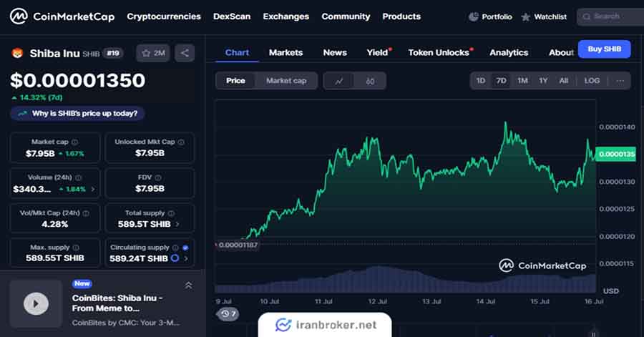644x337 pixels.
Task: Click the verified badge by Circulating supply
Action: pyautogui.click(x=185, y=248)
